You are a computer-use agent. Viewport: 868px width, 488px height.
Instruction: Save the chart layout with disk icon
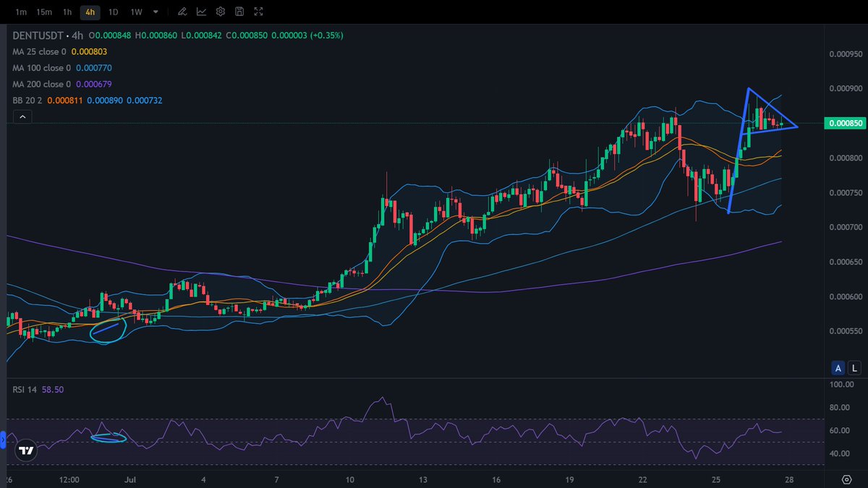239,12
